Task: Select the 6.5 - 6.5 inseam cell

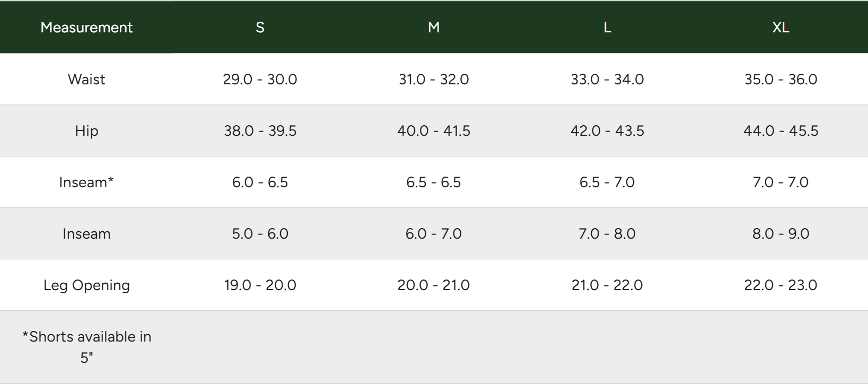Action: click(x=434, y=182)
